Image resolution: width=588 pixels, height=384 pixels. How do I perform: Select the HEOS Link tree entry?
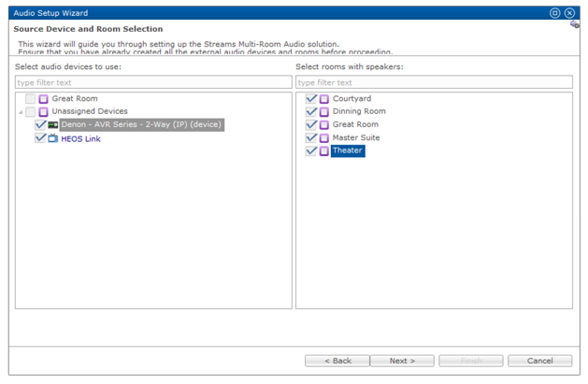(80, 138)
